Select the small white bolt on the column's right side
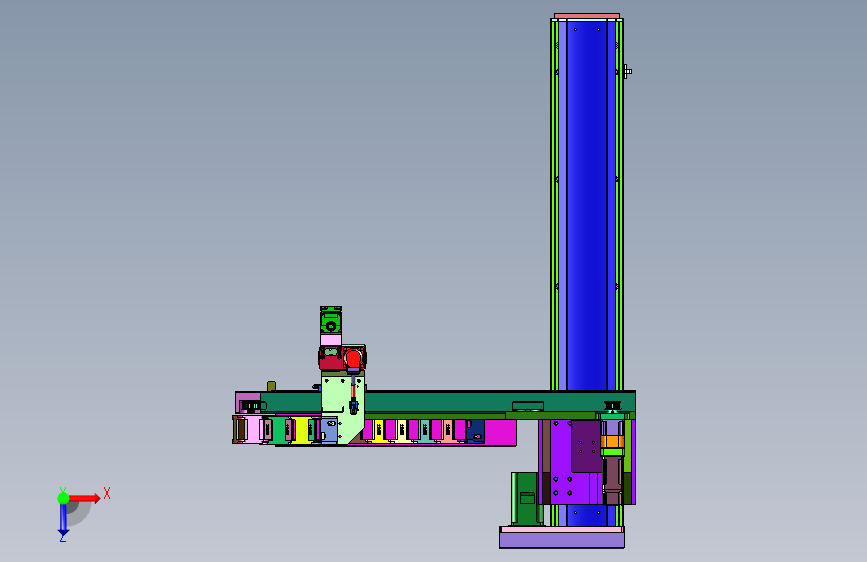 627,71
